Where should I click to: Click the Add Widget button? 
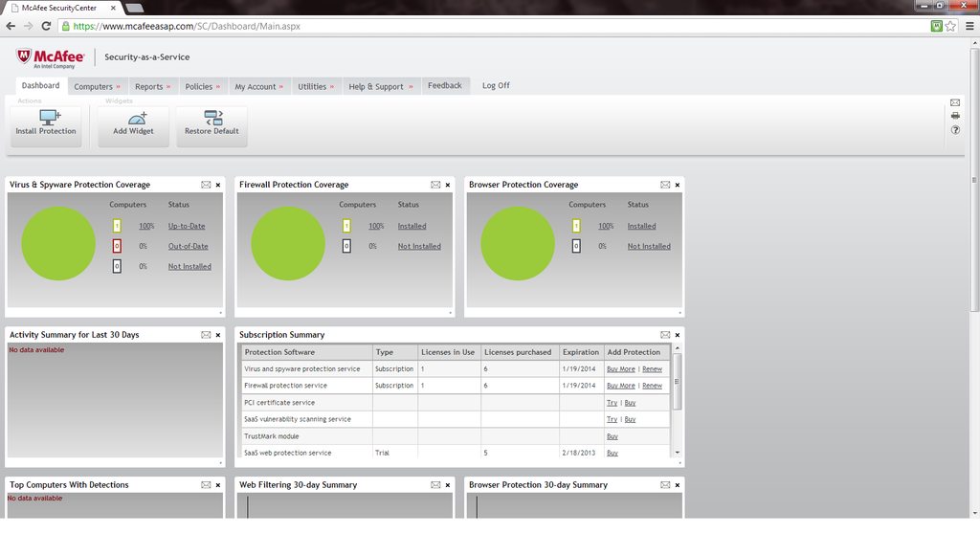[133, 126]
